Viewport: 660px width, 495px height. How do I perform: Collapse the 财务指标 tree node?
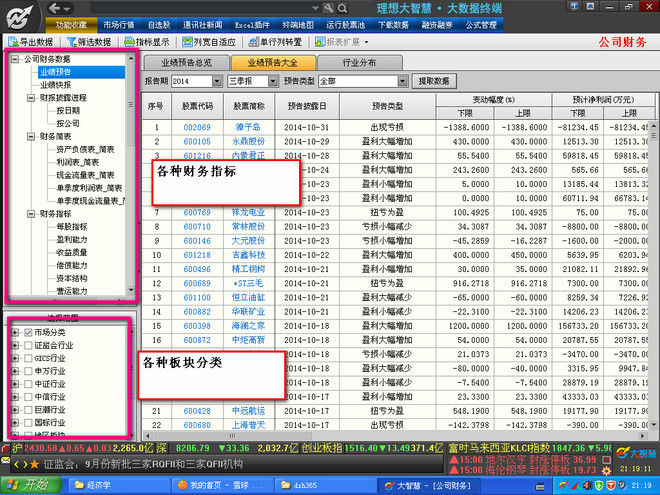point(31,214)
